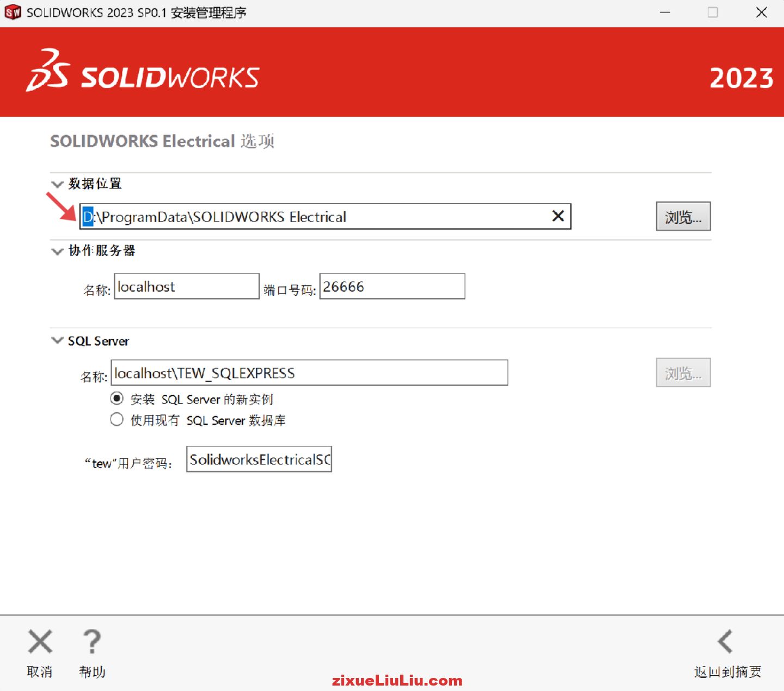The width and height of the screenshot is (784, 691).
Task: Collapse the 数据位置 section
Action: point(57,184)
